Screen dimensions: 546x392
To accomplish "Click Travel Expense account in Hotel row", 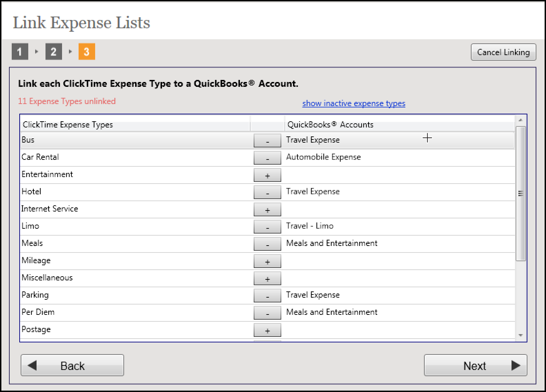I will (313, 192).
